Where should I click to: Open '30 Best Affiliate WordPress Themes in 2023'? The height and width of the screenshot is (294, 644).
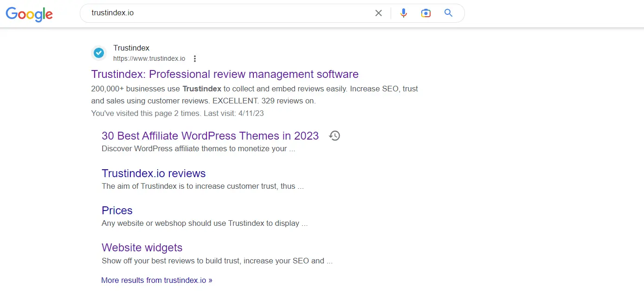(x=210, y=136)
